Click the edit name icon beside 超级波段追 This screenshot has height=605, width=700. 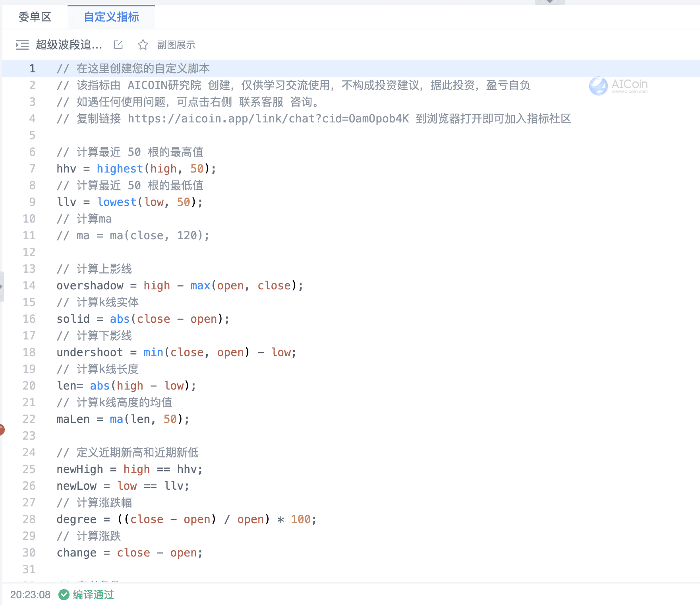pos(118,45)
